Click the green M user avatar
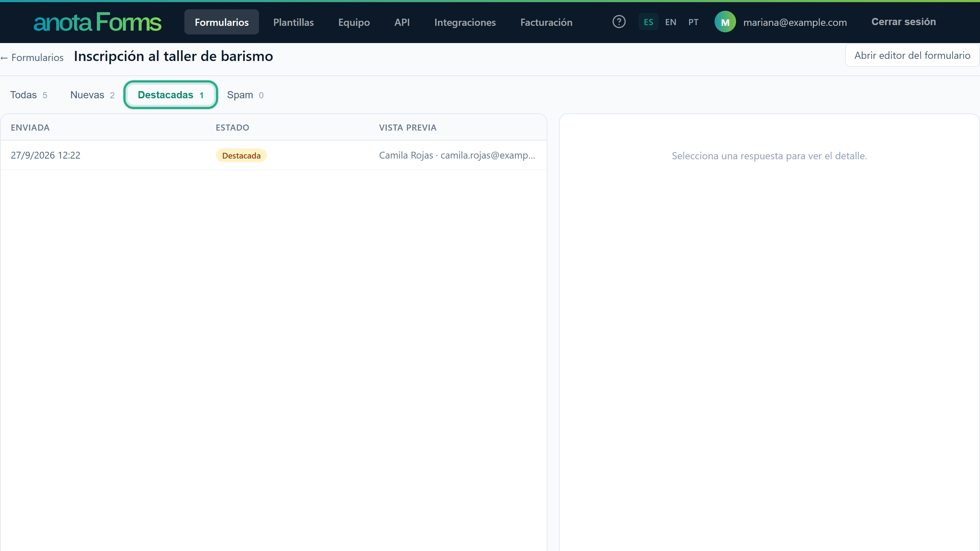This screenshot has width=980, height=551. pyautogui.click(x=725, y=22)
